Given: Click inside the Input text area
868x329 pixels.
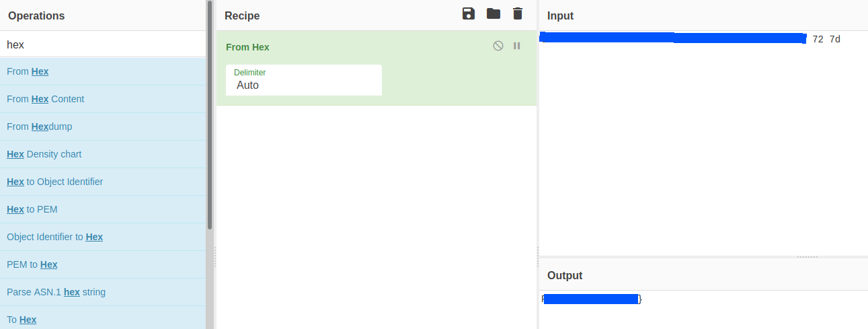Looking at the screenshot, I should pyautogui.click(x=703, y=148).
